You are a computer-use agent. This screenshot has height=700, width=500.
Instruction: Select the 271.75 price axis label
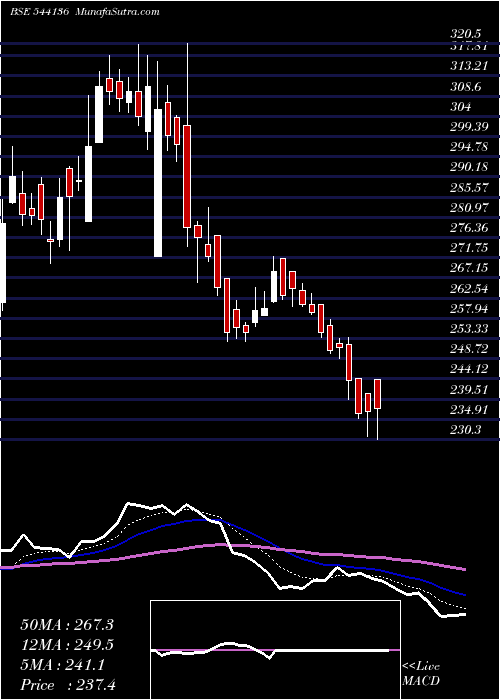click(469, 248)
